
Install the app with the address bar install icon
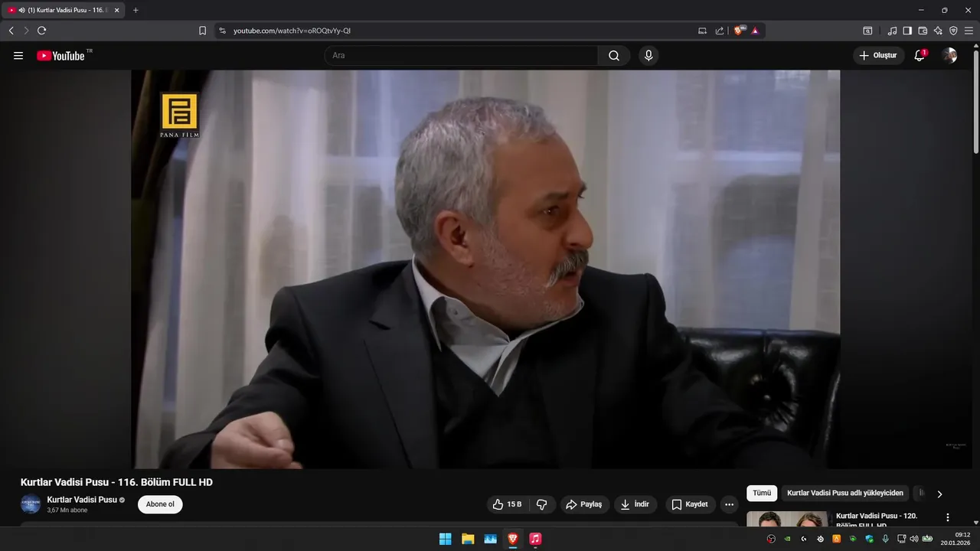pos(702,31)
